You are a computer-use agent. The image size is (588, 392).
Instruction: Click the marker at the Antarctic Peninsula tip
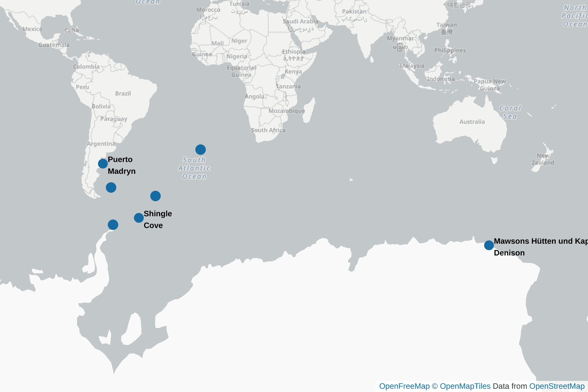113,225
